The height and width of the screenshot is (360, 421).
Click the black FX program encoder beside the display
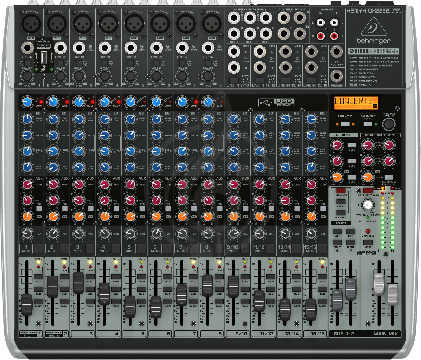coord(388,124)
